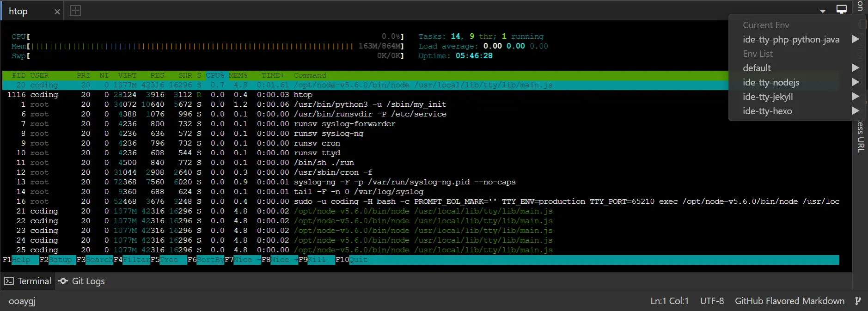The width and height of the screenshot is (868, 311).
Task: Sort by the USER column header
Action: 39,75
